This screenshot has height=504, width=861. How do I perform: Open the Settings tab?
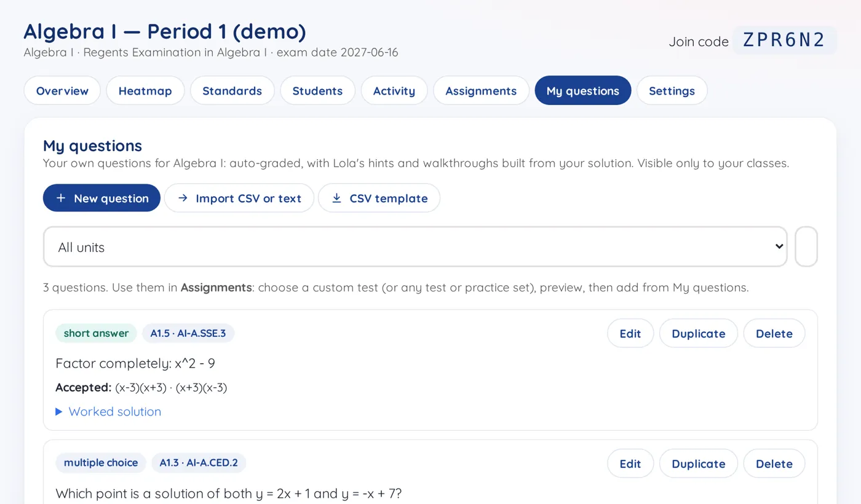[672, 90]
